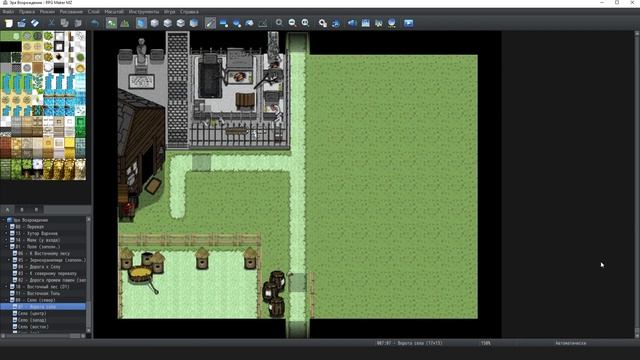This screenshot has height=360, width=640.
Task: Select Layer 4 cube icon
Action: click(194, 23)
